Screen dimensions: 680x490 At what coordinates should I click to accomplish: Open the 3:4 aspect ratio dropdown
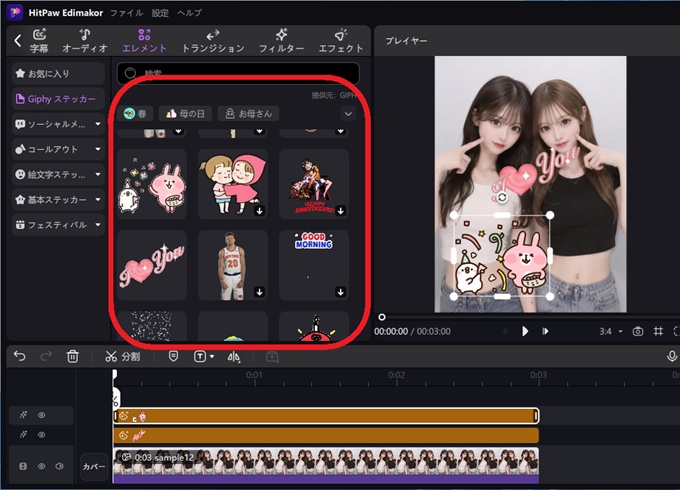pyautogui.click(x=611, y=331)
